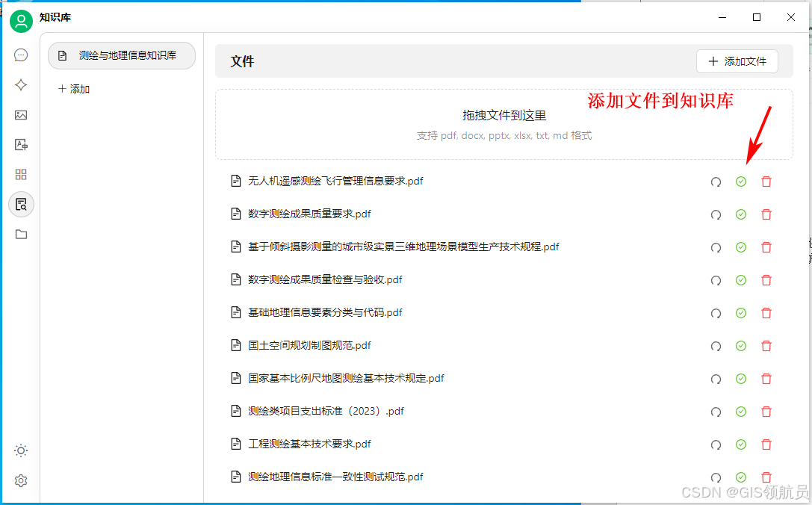
Task: Refresh 测绘地理信息标准一致性测试规范.pdf
Action: coord(716,478)
